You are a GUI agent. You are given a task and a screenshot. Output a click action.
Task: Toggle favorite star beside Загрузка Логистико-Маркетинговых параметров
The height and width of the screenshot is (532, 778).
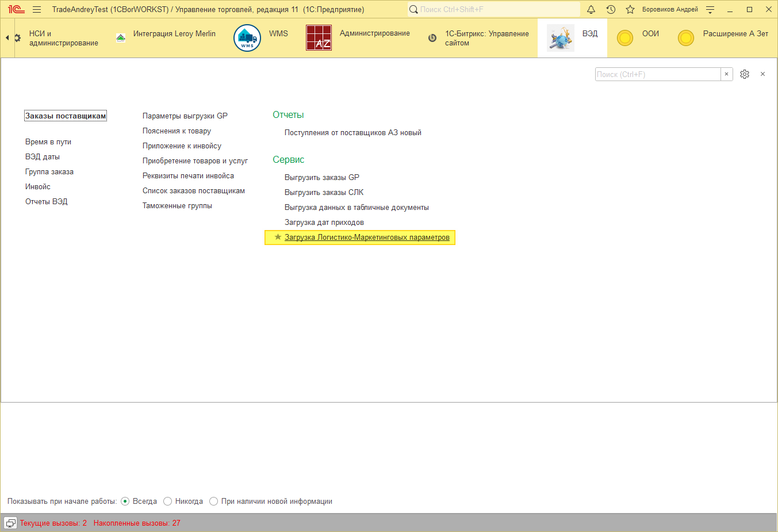point(278,237)
